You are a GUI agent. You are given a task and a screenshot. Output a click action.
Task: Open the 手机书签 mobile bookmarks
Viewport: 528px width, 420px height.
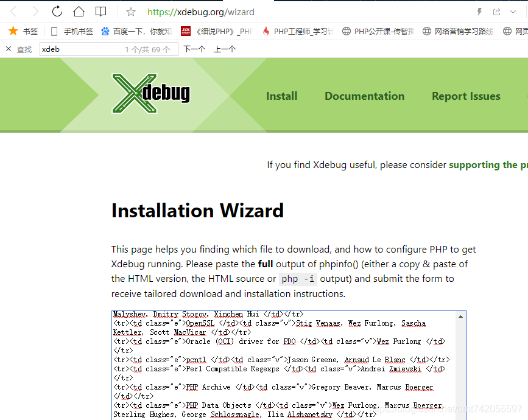click(x=72, y=31)
